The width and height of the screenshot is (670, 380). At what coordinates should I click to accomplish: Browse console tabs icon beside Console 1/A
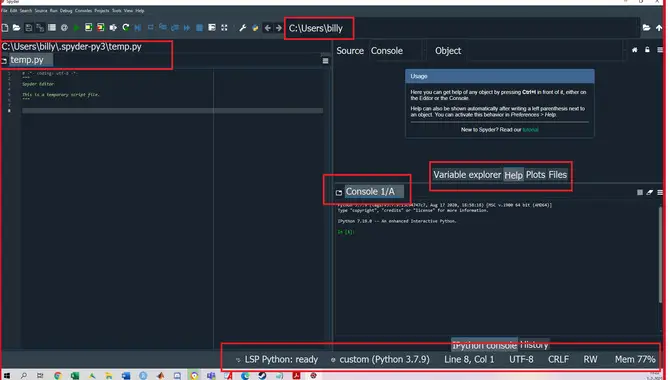coord(339,192)
